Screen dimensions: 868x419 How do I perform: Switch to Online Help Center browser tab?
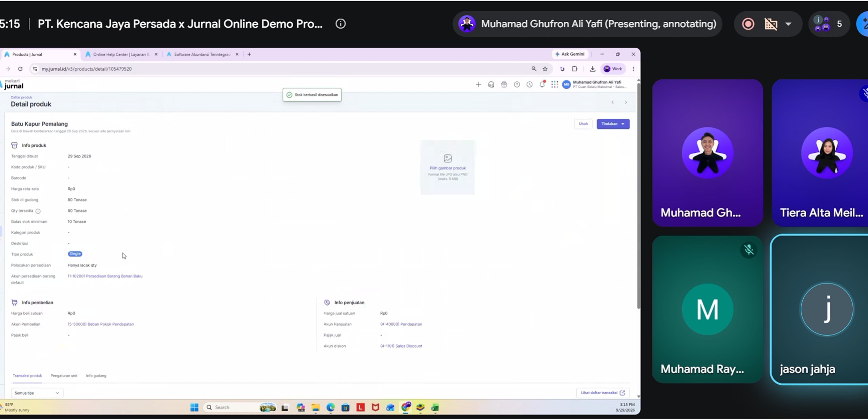coord(121,54)
